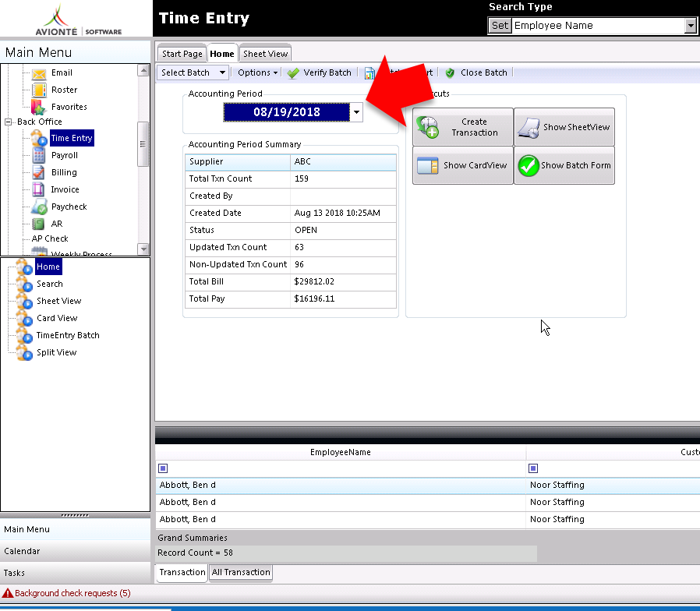The height and width of the screenshot is (611, 700).
Task: Click the Close Batch button
Action: pyautogui.click(x=477, y=72)
